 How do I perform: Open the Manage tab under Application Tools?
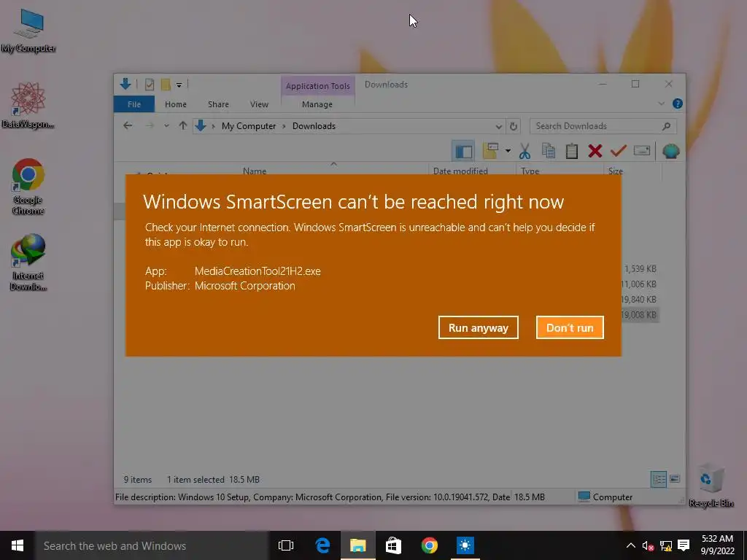[317, 104]
